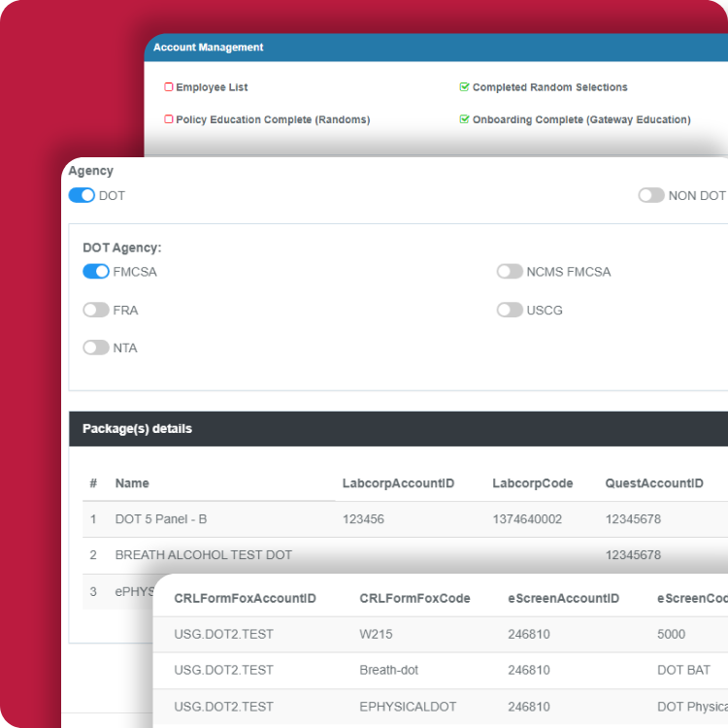Click the DOT BAT eScreen code cell

(x=683, y=670)
